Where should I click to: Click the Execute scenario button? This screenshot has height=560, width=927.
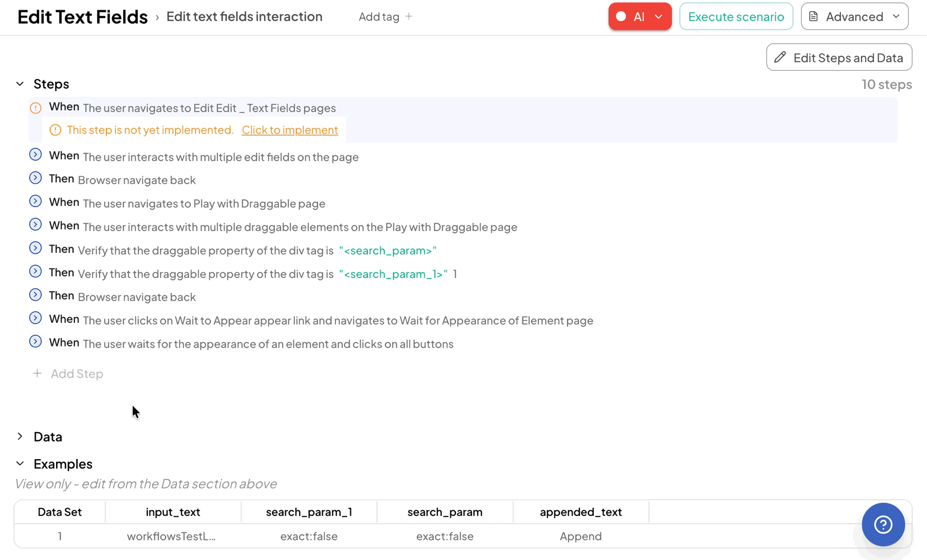(736, 17)
